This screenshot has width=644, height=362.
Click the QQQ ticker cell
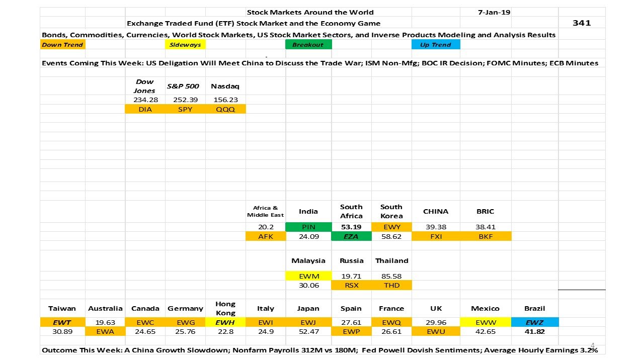[226, 109]
